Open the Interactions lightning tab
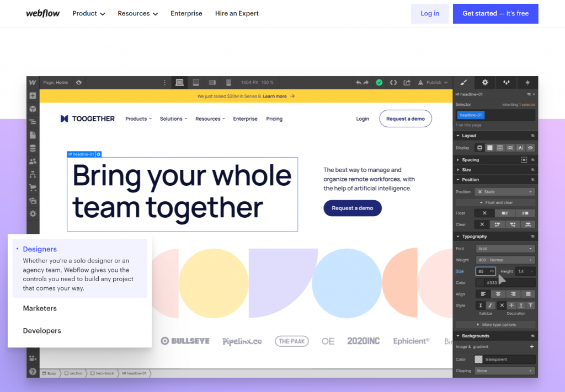The height and width of the screenshot is (392, 565). (527, 83)
